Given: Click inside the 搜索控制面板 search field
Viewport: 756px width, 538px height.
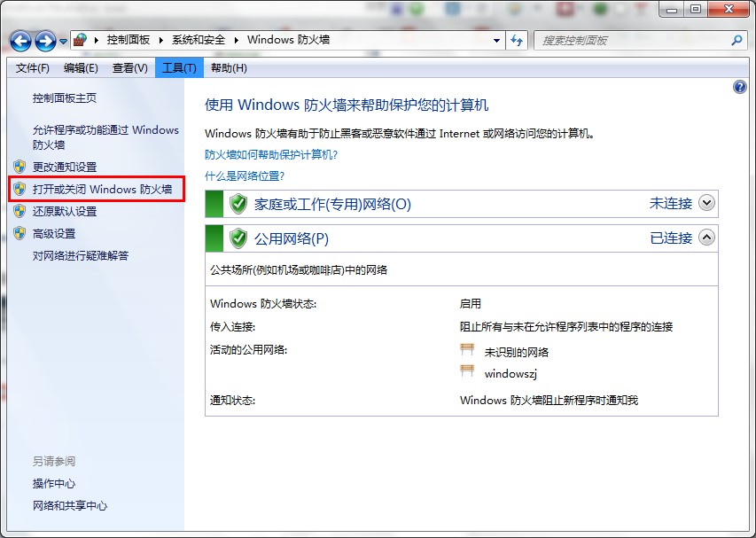Looking at the screenshot, I should coord(620,40).
